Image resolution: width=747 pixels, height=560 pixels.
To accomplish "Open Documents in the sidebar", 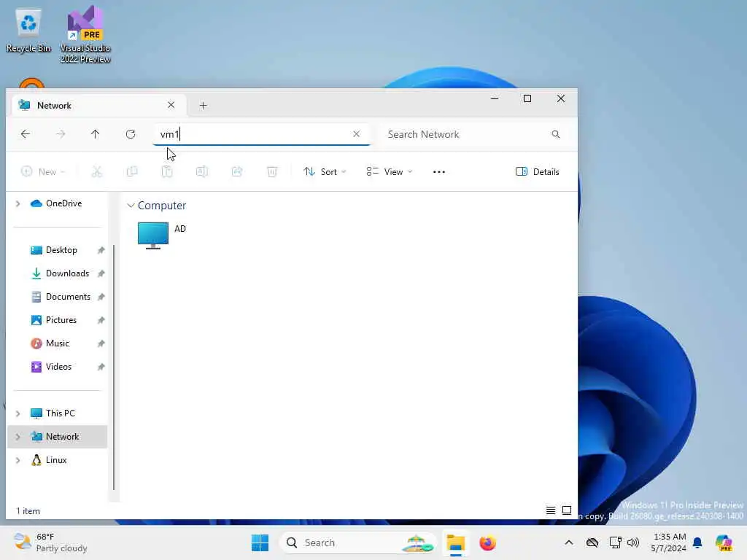I will [x=68, y=297].
